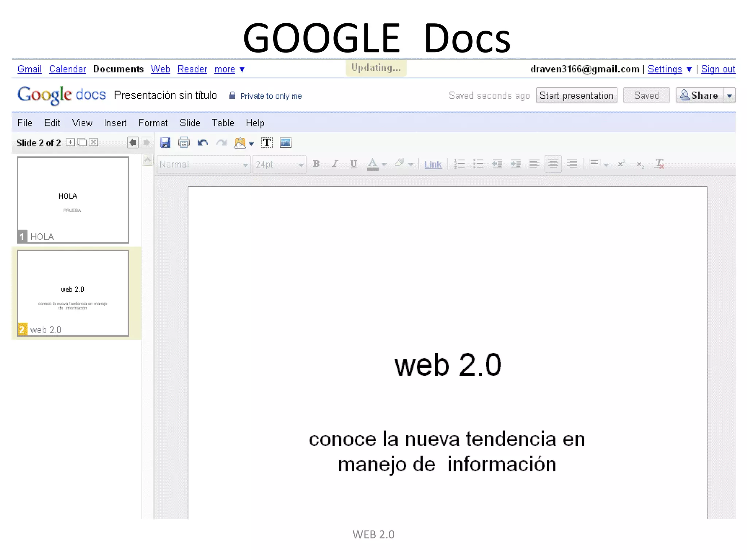Apply superscript formatting
This screenshot has height=560, width=747.
coord(622,164)
